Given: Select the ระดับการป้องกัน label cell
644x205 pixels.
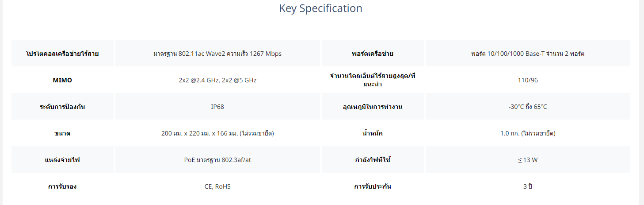Looking at the screenshot, I should (x=62, y=107).
